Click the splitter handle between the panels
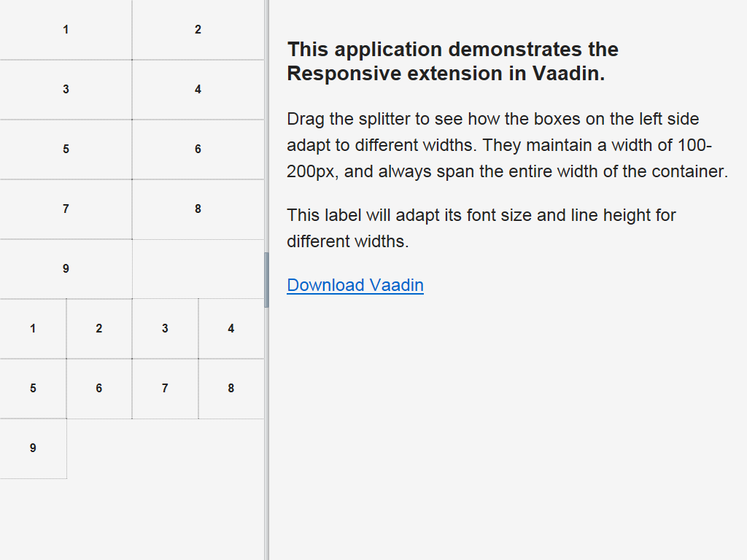The image size is (747, 560). point(267,280)
